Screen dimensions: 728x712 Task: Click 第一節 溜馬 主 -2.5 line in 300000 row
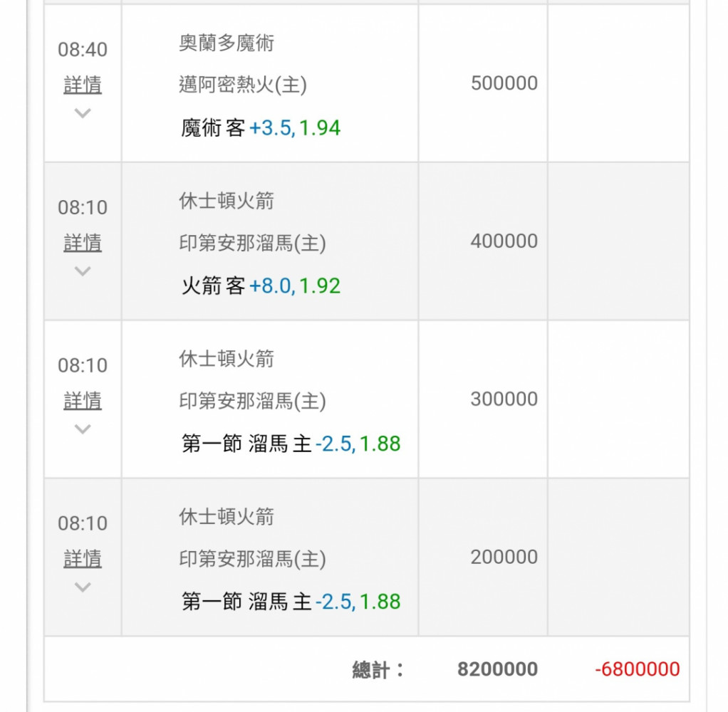(x=291, y=444)
